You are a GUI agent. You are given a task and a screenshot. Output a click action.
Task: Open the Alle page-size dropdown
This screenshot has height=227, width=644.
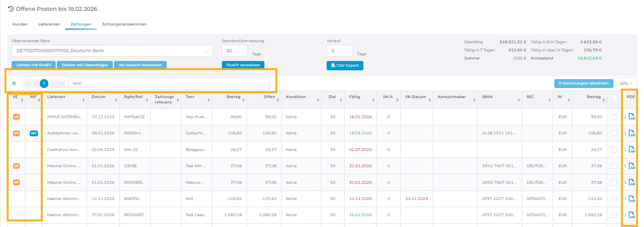coord(626,83)
